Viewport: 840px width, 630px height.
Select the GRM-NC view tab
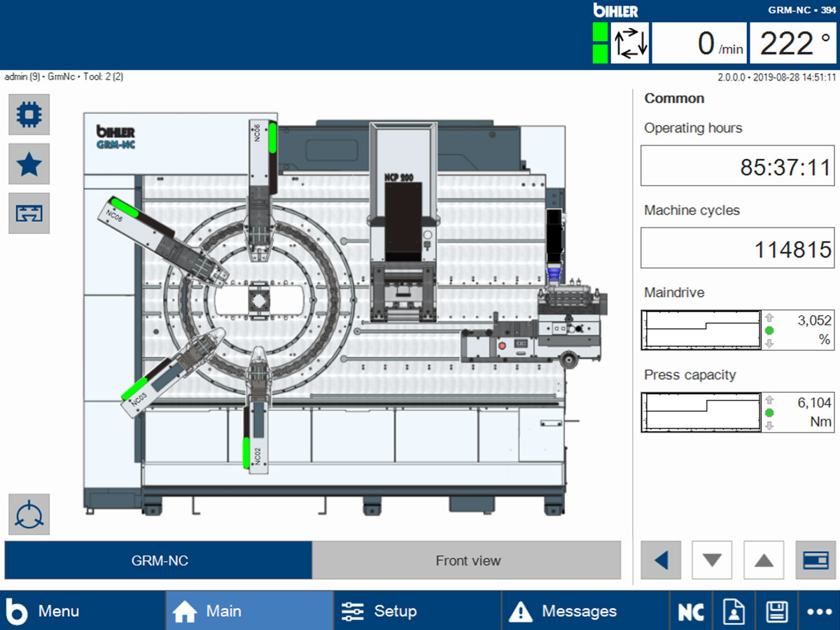coord(158,560)
